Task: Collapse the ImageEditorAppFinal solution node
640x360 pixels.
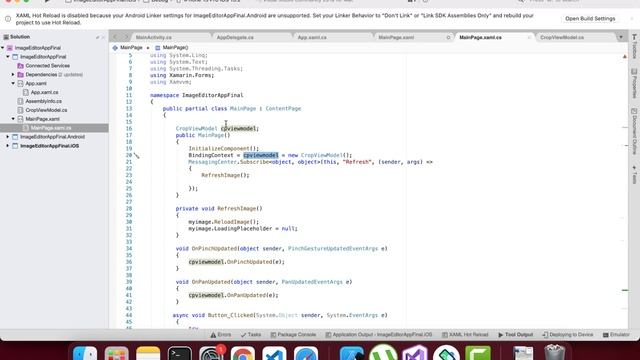Action: tap(3, 48)
